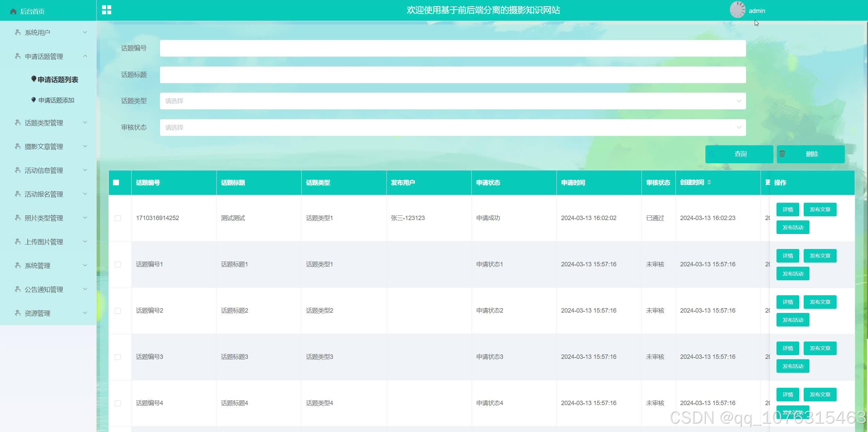Open the 审核状态 filter dropdown
This screenshot has height=432, width=868.
point(453,128)
